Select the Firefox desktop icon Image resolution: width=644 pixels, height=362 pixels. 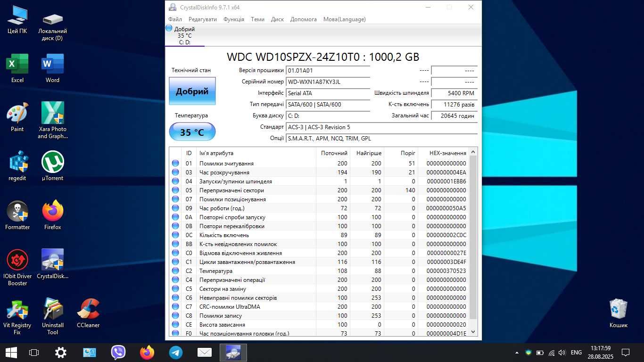tap(53, 215)
